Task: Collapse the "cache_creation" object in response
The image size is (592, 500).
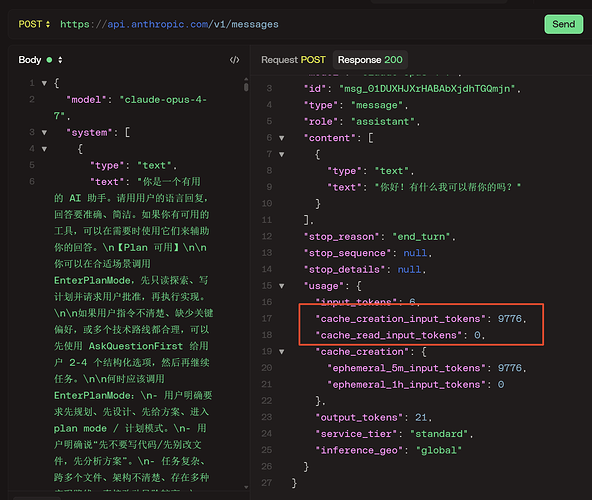Action: [x=282, y=352]
